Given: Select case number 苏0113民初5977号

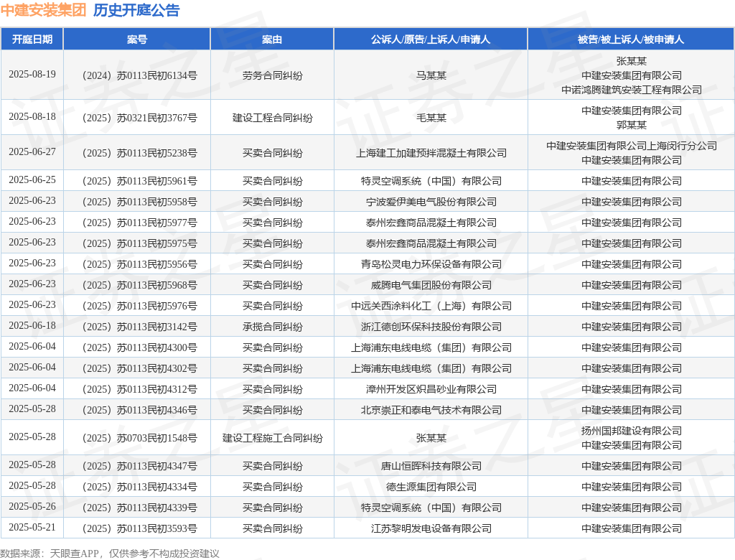Looking at the screenshot, I should (140, 223).
